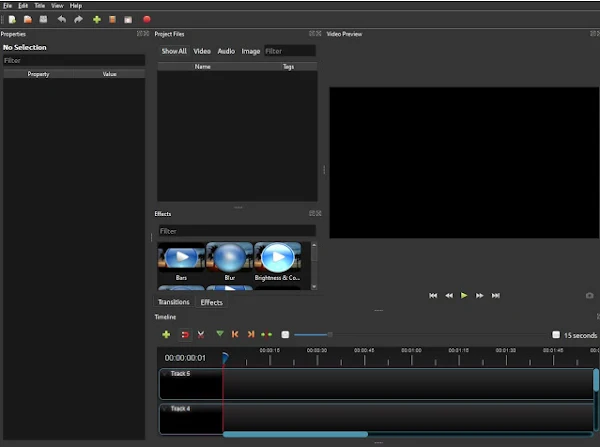This screenshot has height=447, width=600.
Task: Focus the Properties filter field
Action: point(74,60)
